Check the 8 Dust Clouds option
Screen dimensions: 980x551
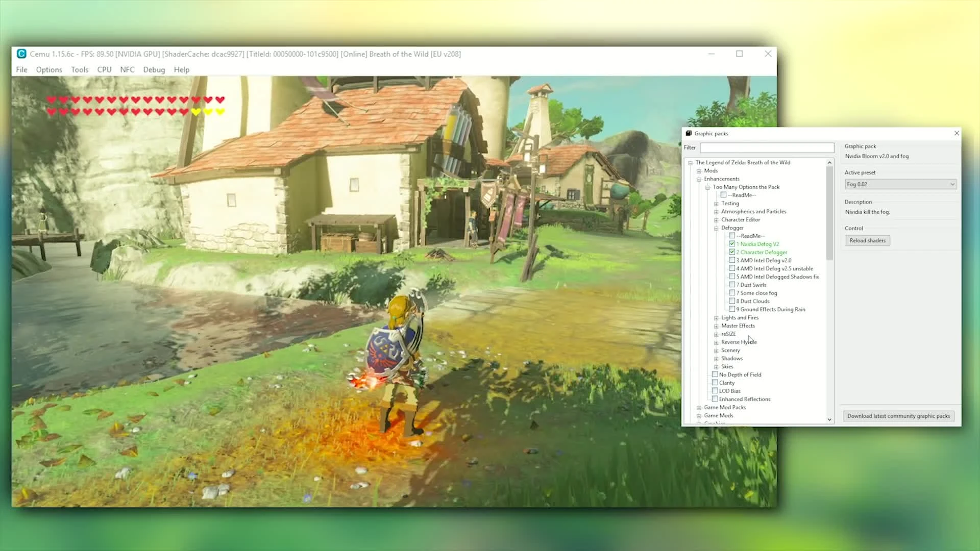732,301
